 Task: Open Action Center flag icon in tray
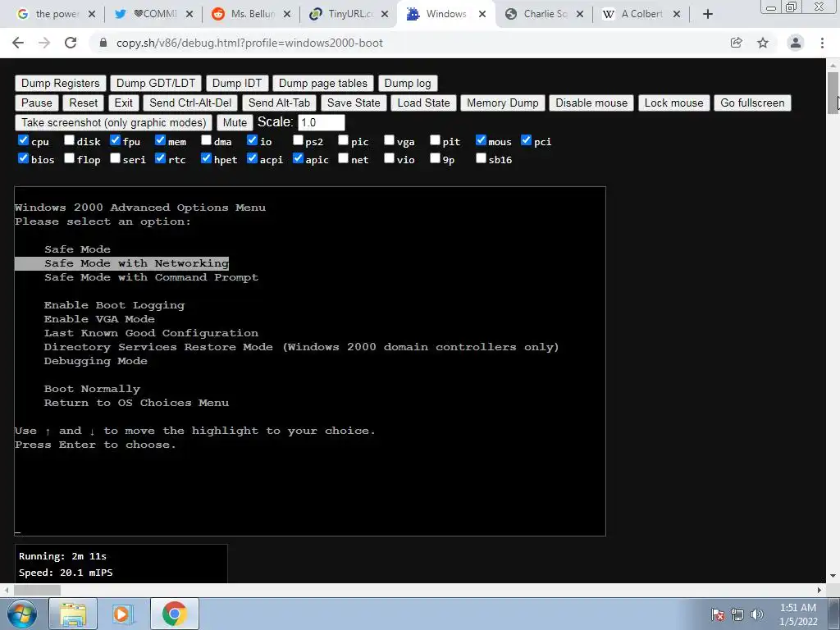click(x=718, y=614)
